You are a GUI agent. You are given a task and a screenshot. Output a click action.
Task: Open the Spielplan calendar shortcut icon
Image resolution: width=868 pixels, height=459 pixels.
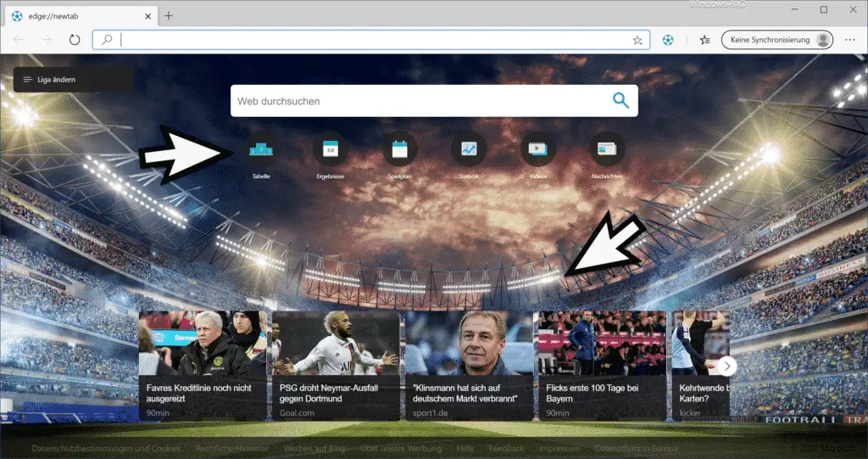click(400, 148)
